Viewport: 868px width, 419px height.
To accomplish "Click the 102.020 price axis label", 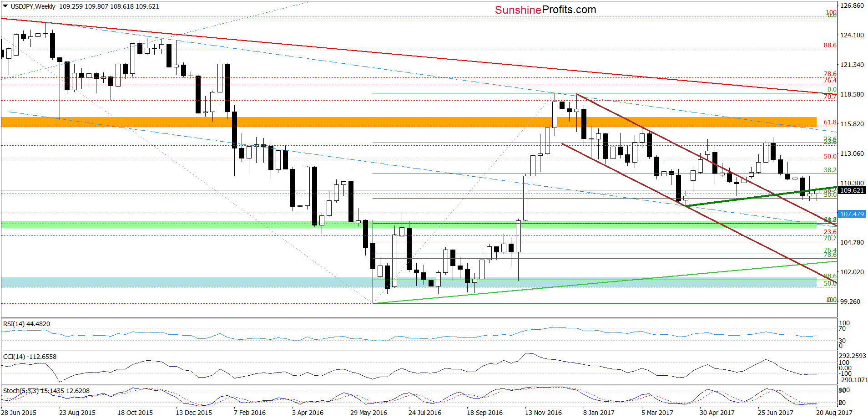I will (852, 272).
